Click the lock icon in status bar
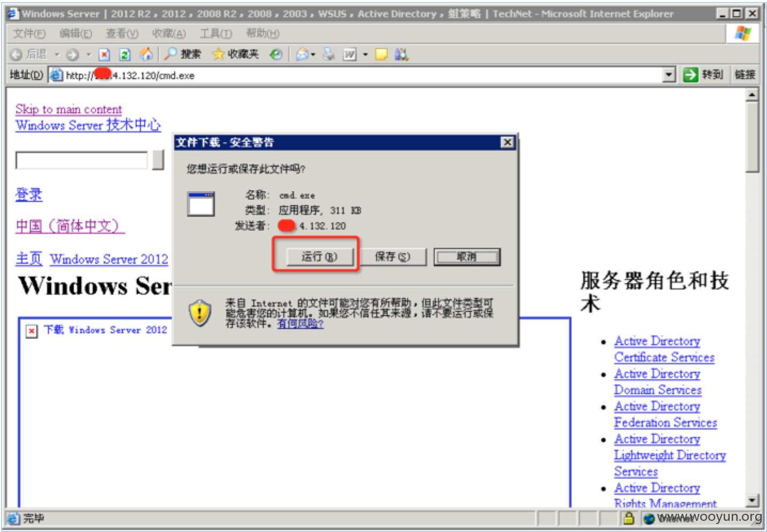Image resolution: width=767 pixels, height=532 pixels. pos(629,518)
